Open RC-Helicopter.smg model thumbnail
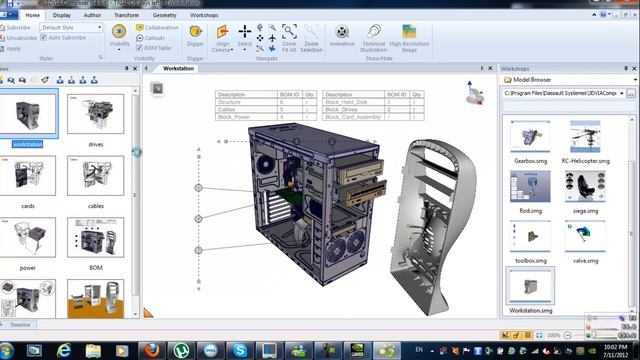This screenshot has height=360, width=640. point(585,137)
